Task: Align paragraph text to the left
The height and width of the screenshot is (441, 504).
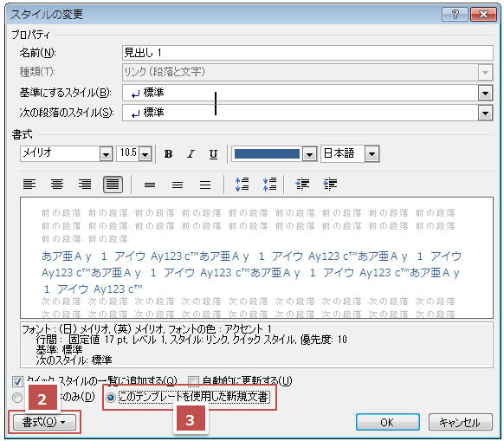Action: 29,185
